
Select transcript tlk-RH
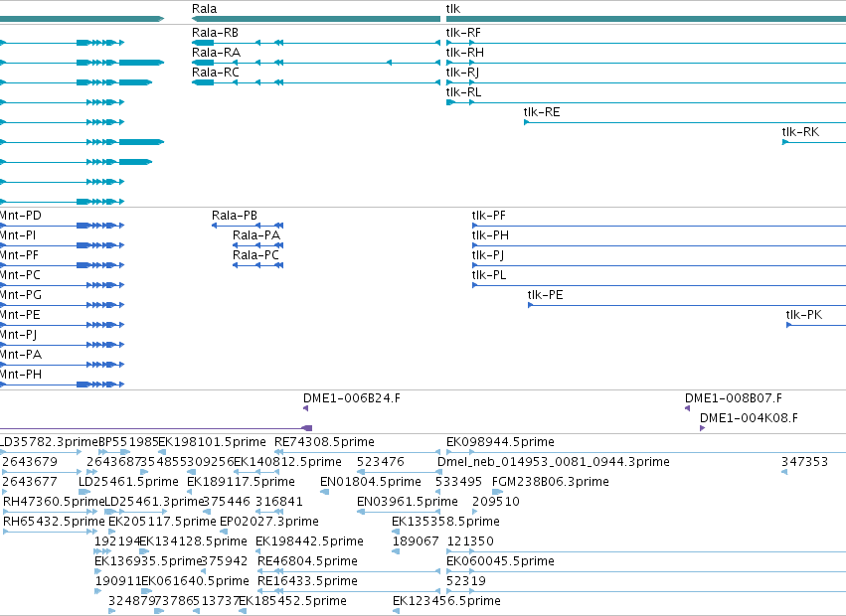(x=465, y=53)
